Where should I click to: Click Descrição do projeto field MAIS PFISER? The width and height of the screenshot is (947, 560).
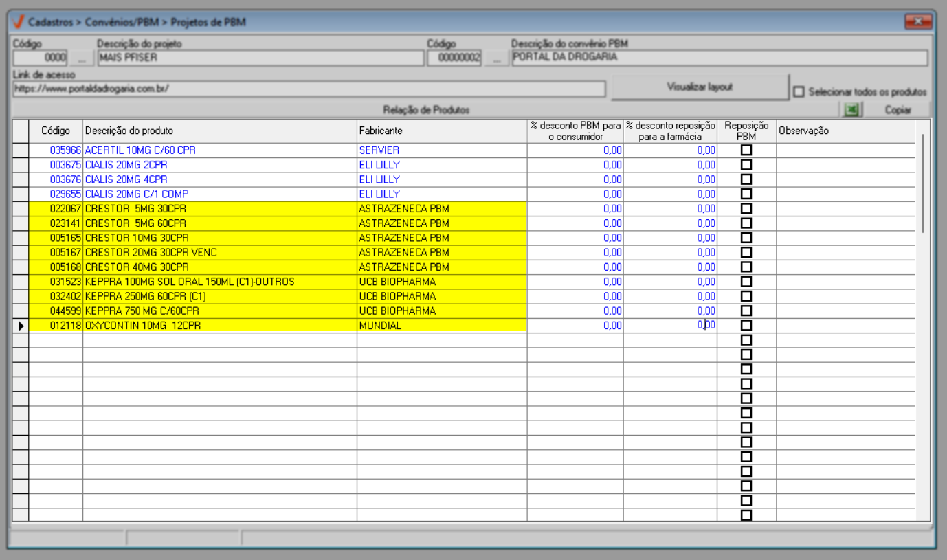tap(260, 58)
